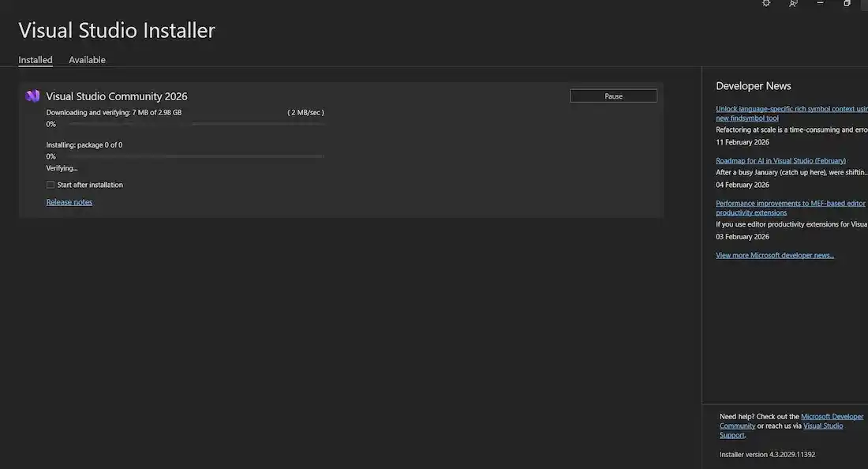Click Installing package 0 of 0 text

[84, 145]
